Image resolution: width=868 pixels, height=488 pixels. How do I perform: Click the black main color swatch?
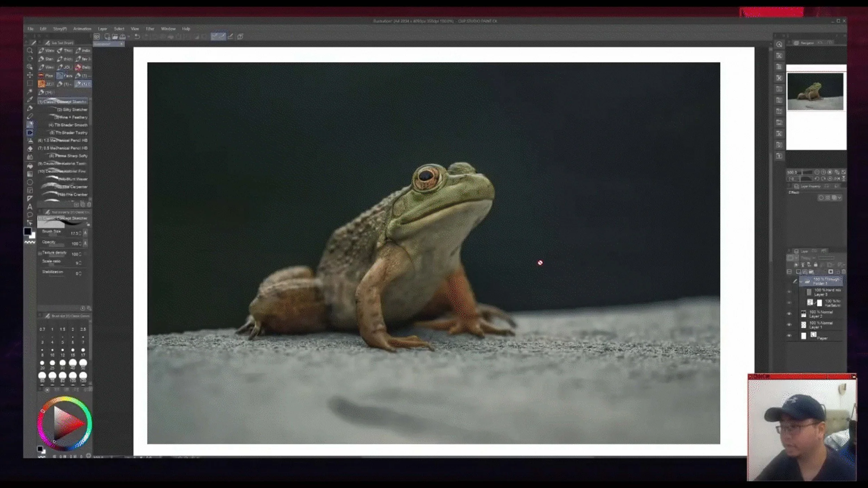(x=27, y=231)
